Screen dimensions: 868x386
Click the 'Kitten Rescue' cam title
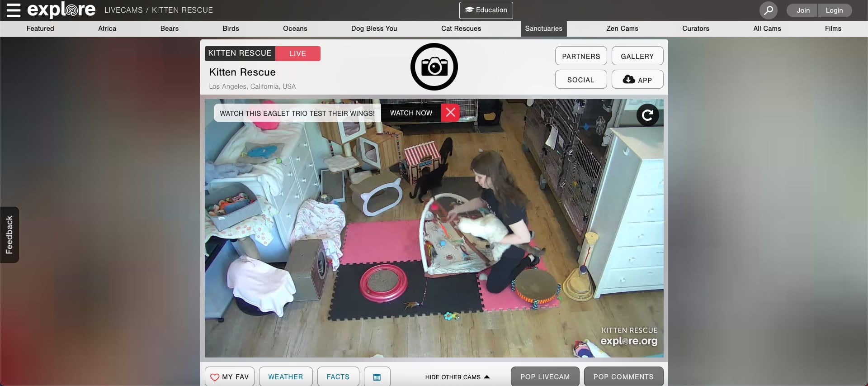[242, 72]
